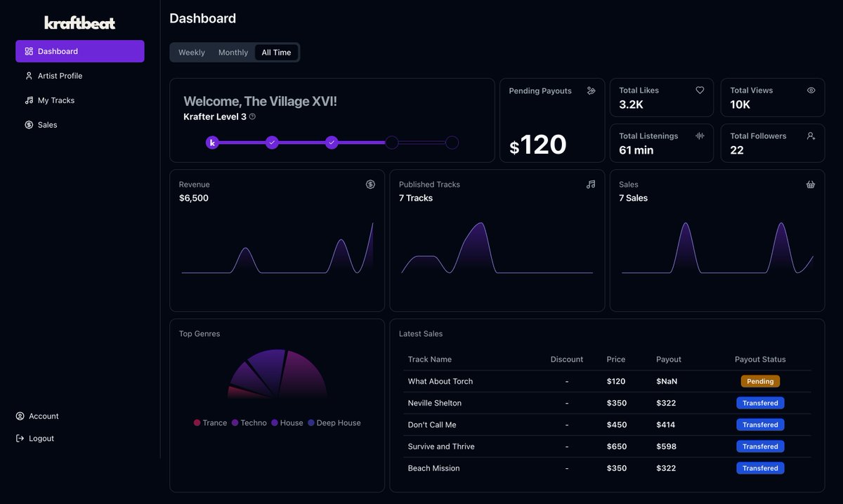Open Account settings
The width and height of the screenshot is (843, 504).
(37, 416)
